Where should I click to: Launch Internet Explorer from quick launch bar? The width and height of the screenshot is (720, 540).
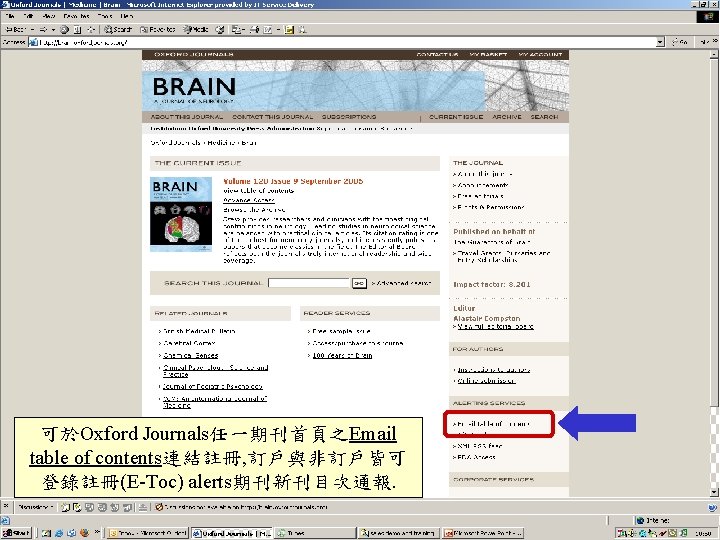pos(59,533)
